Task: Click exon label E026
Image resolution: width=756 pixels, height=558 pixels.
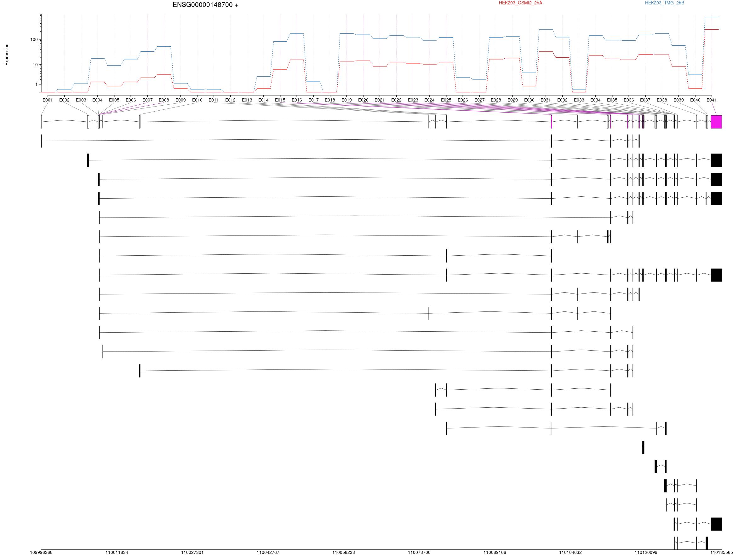Action: click(x=463, y=100)
